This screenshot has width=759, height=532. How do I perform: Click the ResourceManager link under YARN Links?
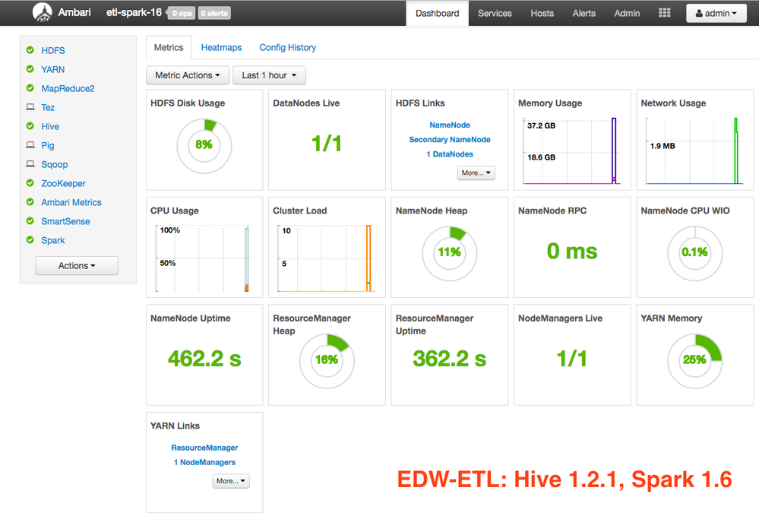pos(204,448)
